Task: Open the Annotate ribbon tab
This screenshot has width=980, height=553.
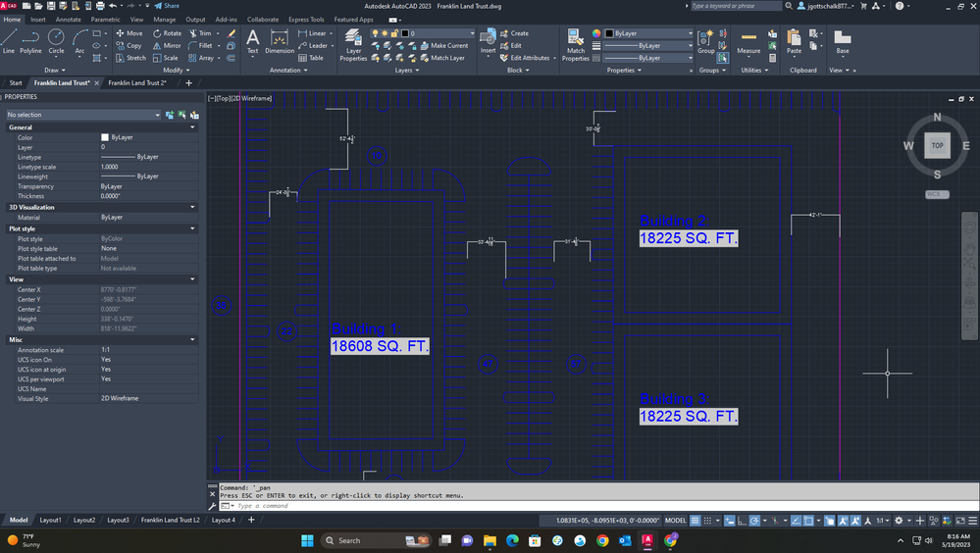Action: (x=69, y=19)
